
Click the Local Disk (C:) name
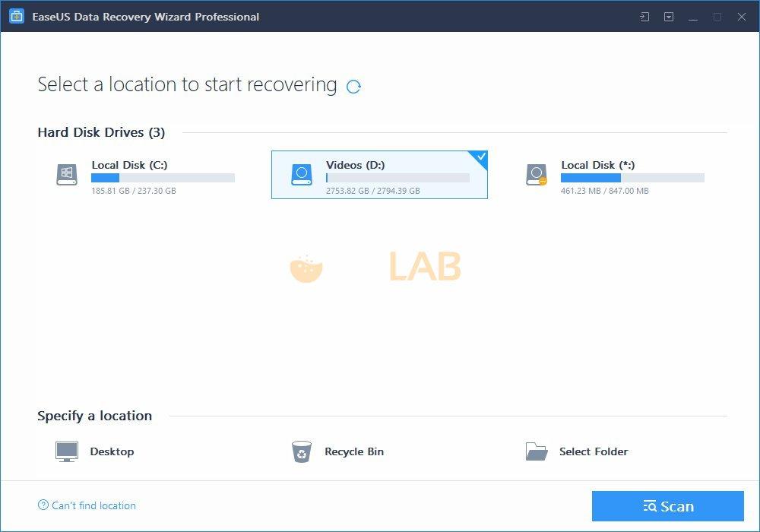click(x=129, y=165)
